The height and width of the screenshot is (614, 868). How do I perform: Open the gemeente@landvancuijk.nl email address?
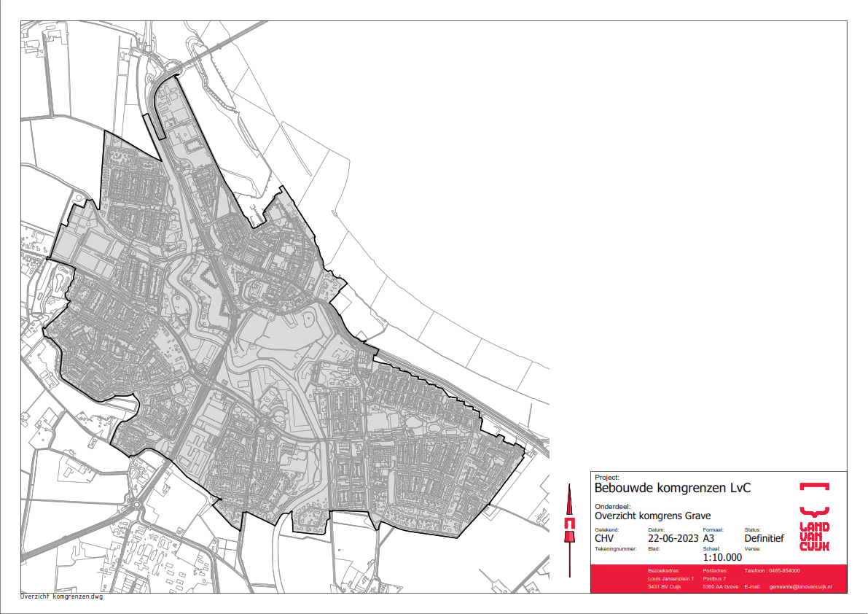pos(800,587)
